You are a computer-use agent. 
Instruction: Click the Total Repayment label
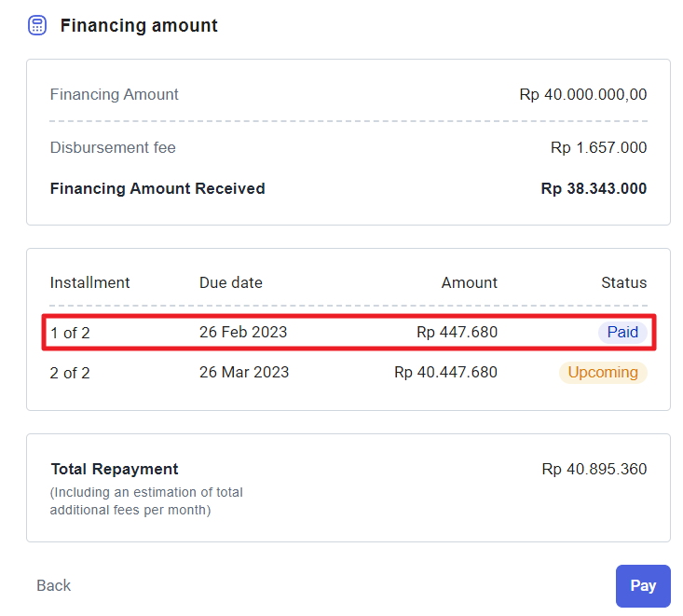coord(115,469)
